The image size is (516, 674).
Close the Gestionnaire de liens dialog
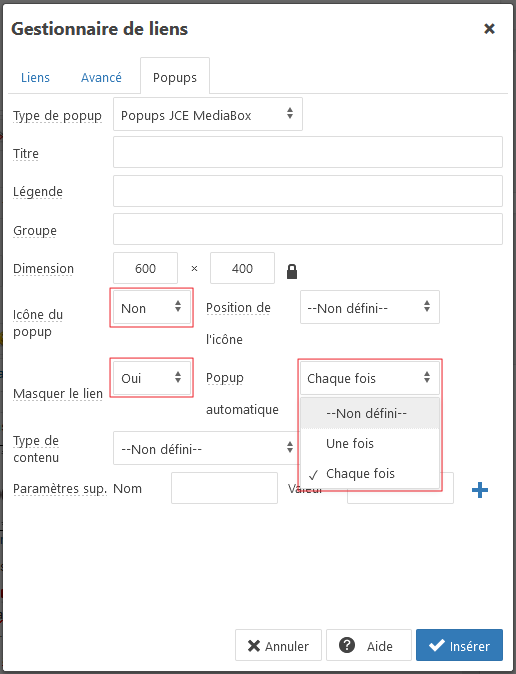click(489, 29)
